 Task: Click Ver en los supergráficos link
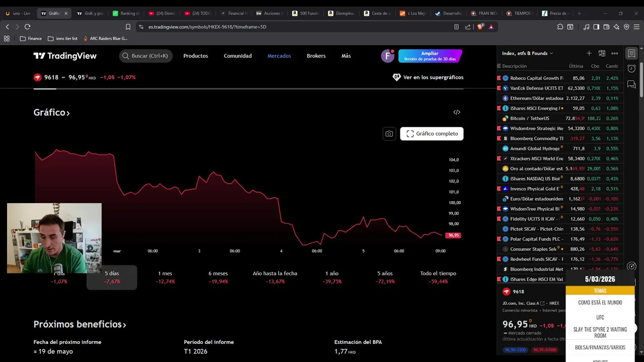[428, 77]
